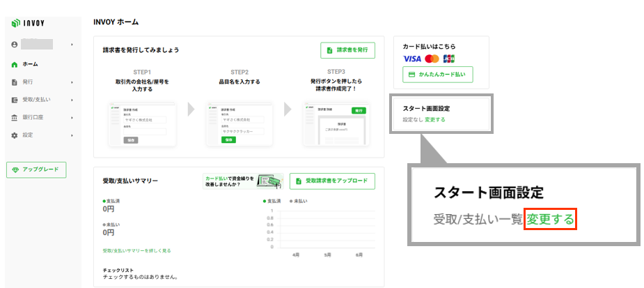This screenshot has width=644, height=288.
Task: Click the STEP2 preview thumbnail
Action: (239, 124)
